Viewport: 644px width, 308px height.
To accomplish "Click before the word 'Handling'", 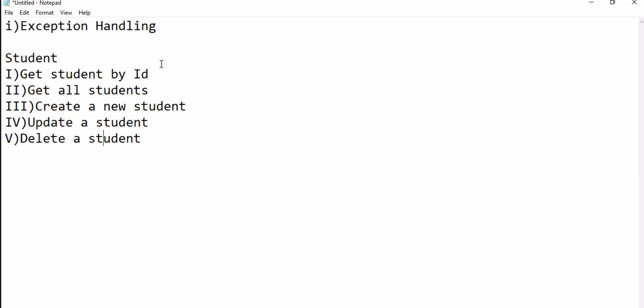I will tap(94, 26).
